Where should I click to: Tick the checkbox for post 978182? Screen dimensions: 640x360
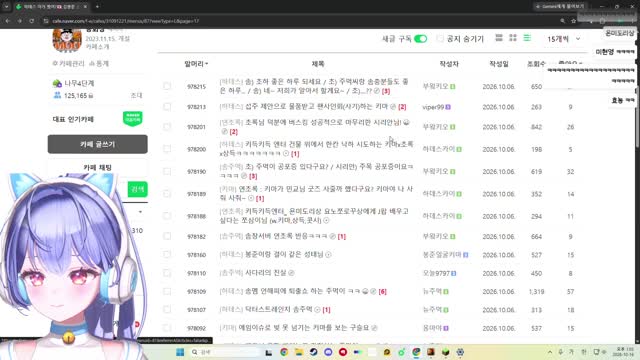click(167, 236)
